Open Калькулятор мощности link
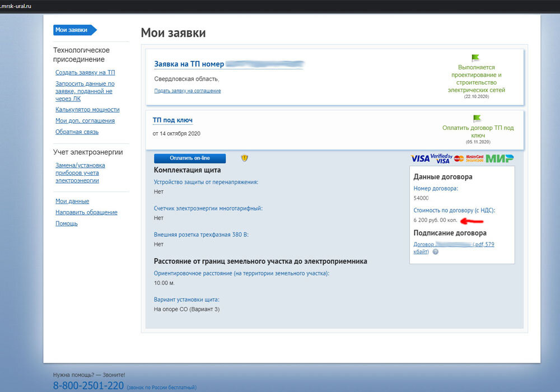 [87, 110]
